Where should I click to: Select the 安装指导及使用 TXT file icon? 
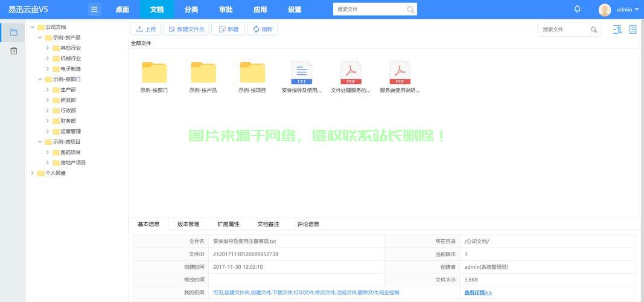[301, 72]
